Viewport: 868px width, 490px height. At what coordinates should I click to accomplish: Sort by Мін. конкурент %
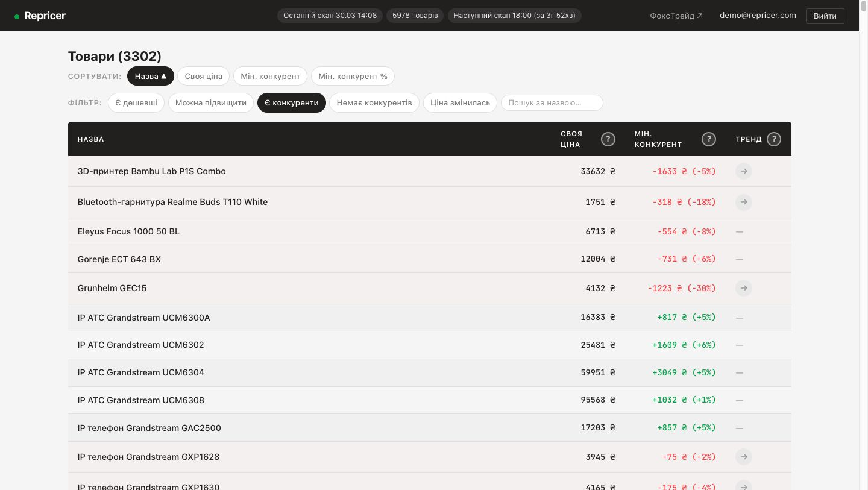[353, 76]
